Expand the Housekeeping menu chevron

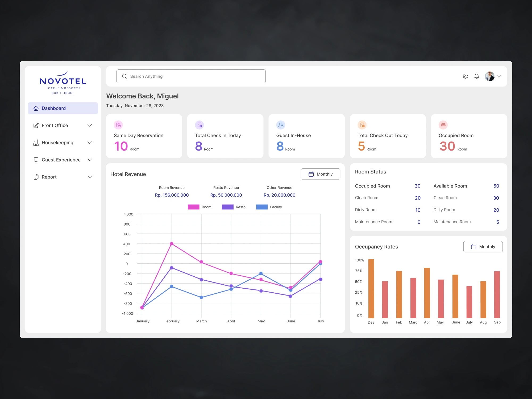click(89, 143)
